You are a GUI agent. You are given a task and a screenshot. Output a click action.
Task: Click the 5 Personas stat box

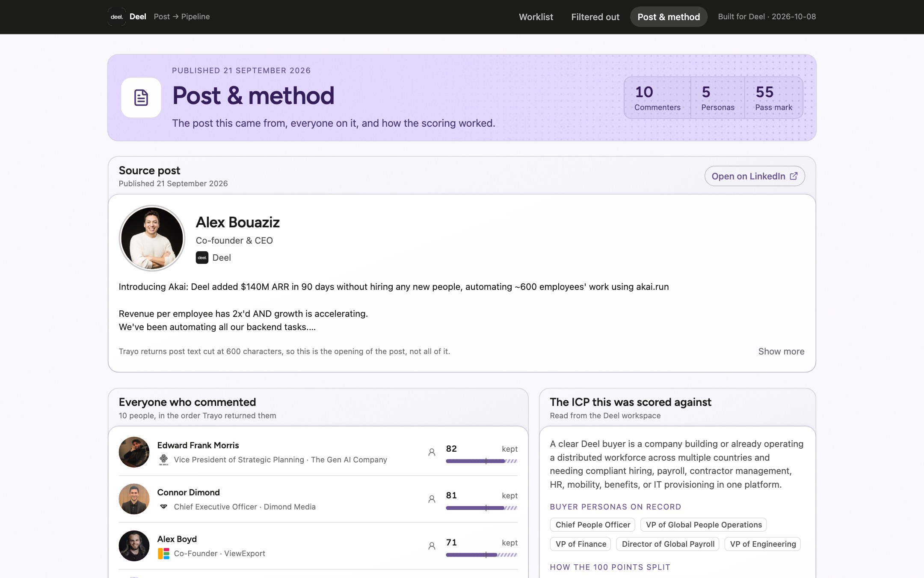tap(717, 98)
